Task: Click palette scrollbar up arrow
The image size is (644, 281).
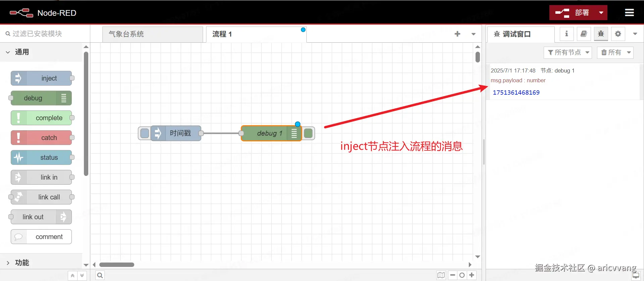Action: (x=86, y=47)
